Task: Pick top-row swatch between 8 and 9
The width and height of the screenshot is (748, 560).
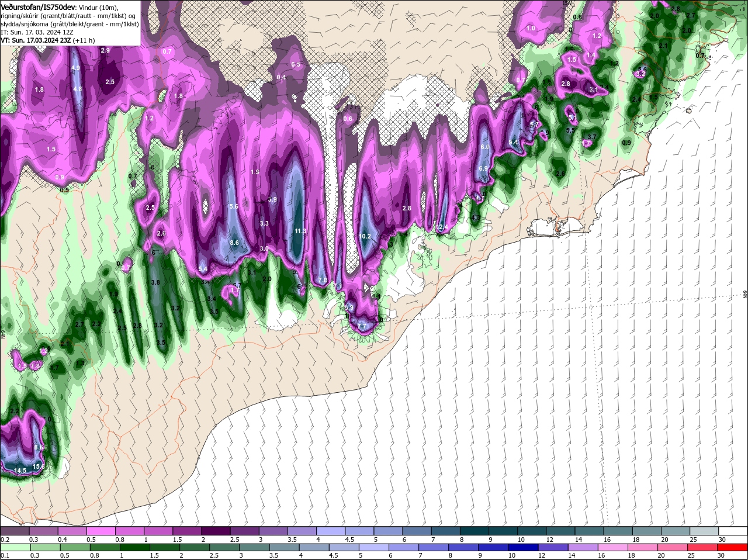Action: coord(475,531)
